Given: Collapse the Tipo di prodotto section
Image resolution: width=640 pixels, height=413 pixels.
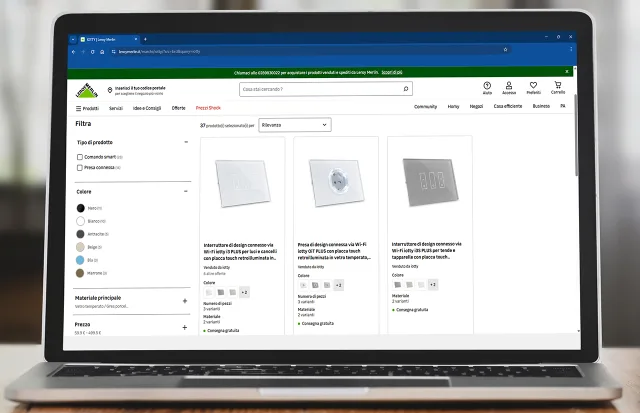Looking at the screenshot, I should 186,142.
